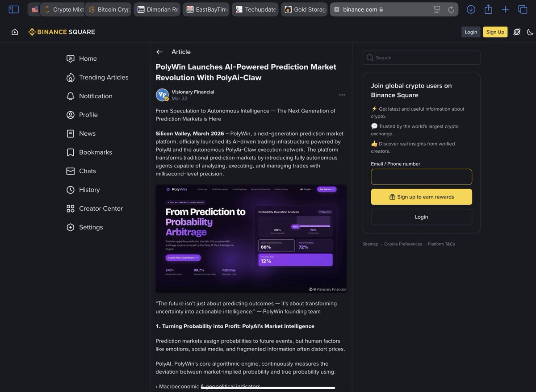Click the article title text
Image resolution: width=536 pixels, height=392 pixels.
tap(246, 72)
